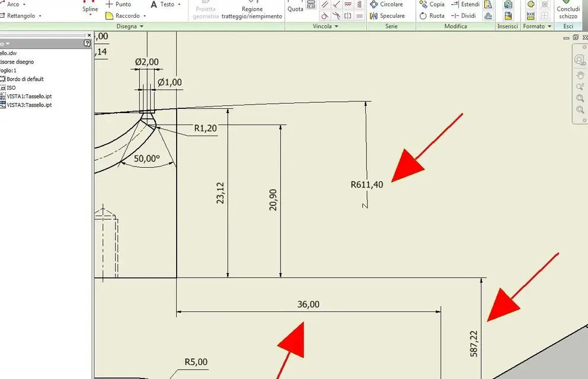Apply the symmetric constraint icon
This screenshot has width=588, height=379.
pyautogui.click(x=348, y=16)
